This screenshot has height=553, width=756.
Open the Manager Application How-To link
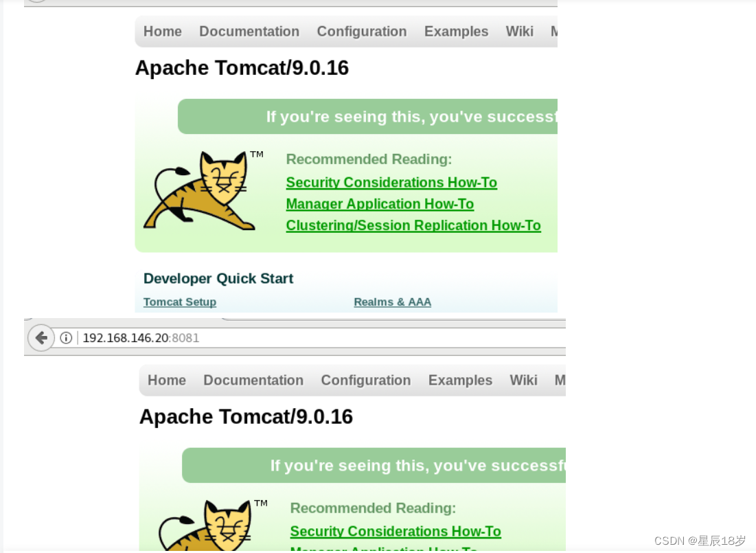click(380, 203)
